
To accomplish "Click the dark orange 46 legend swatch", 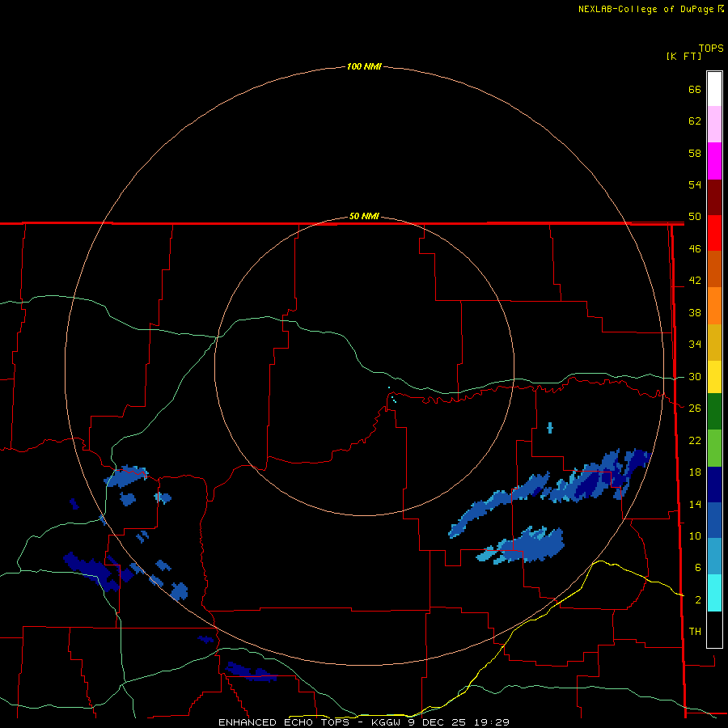I will coord(714,269).
